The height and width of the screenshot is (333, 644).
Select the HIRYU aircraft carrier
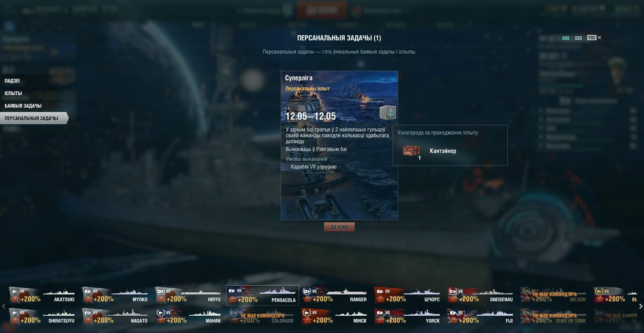click(x=189, y=295)
